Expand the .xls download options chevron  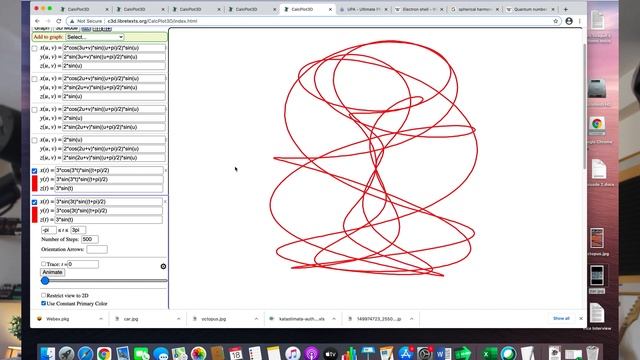point(334,319)
